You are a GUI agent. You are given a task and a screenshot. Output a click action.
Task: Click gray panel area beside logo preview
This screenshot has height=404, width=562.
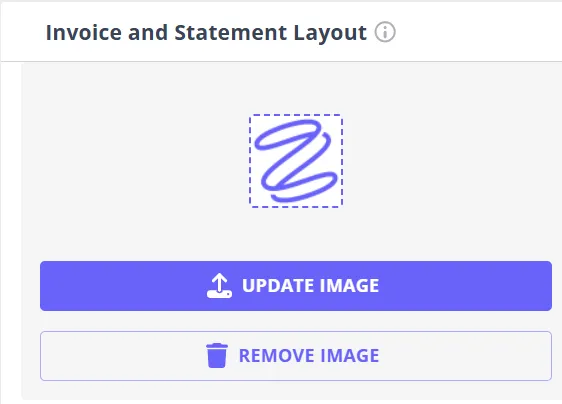(448, 161)
